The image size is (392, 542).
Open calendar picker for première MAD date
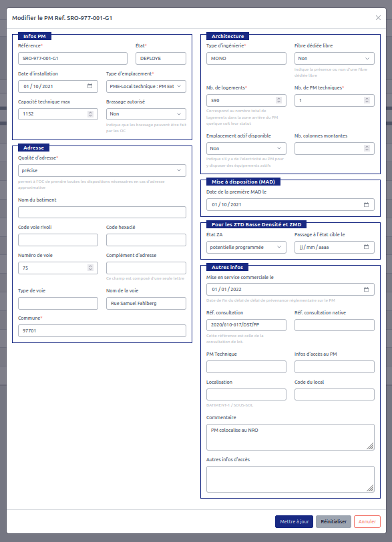367,205
